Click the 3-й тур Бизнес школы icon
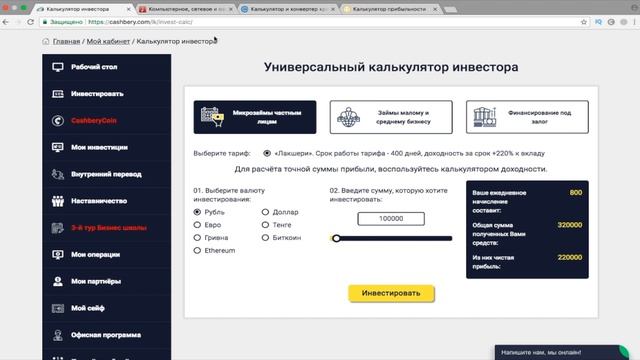Viewport: 640px width, 360px height. pyautogui.click(x=58, y=228)
